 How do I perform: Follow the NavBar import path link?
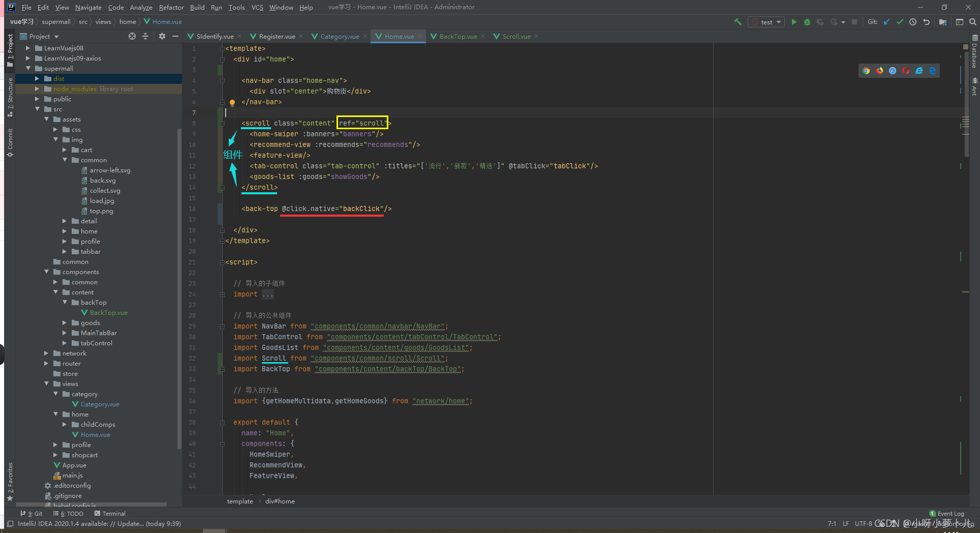379,327
